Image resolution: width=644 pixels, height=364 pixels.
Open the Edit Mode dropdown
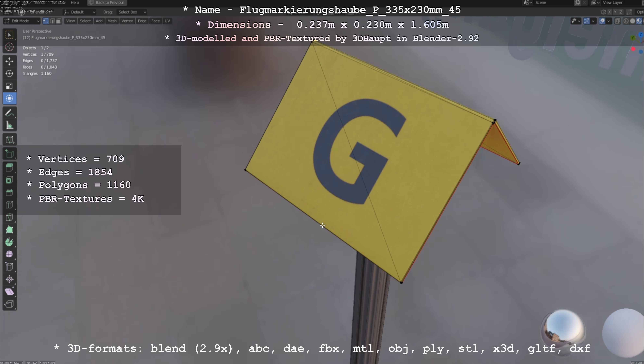point(21,21)
